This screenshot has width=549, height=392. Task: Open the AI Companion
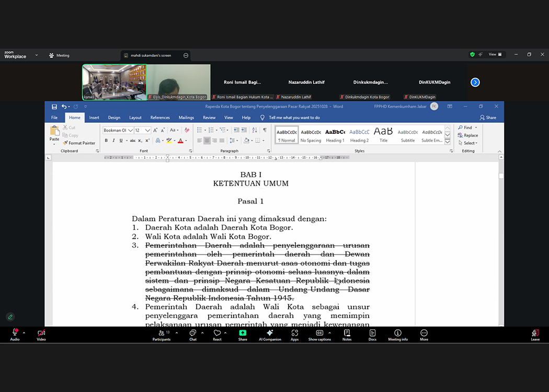[270, 335]
